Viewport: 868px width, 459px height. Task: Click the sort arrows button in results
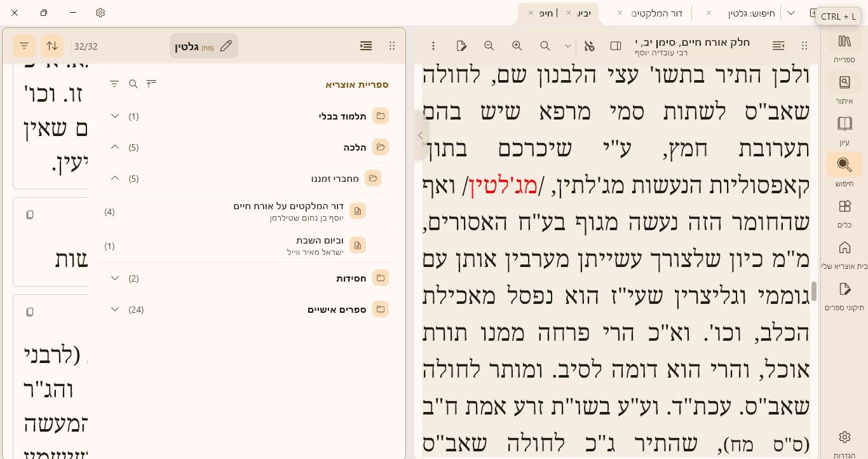point(52,46)
